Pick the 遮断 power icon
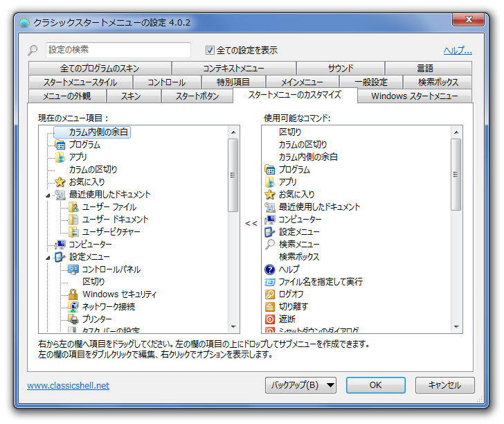This screenshot has width=504, height=424. click(270, 319)
